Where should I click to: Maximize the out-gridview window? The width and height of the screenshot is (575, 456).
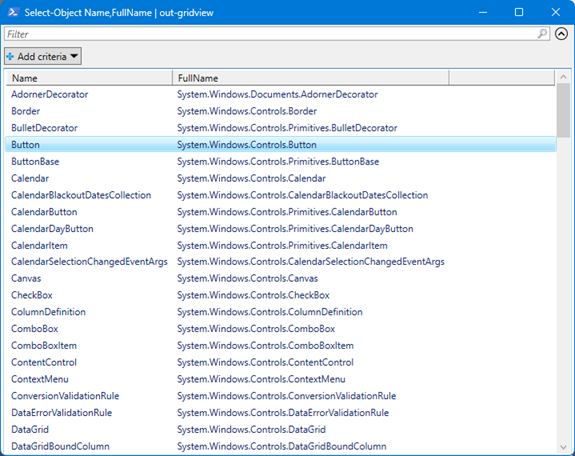coord(519,12)
